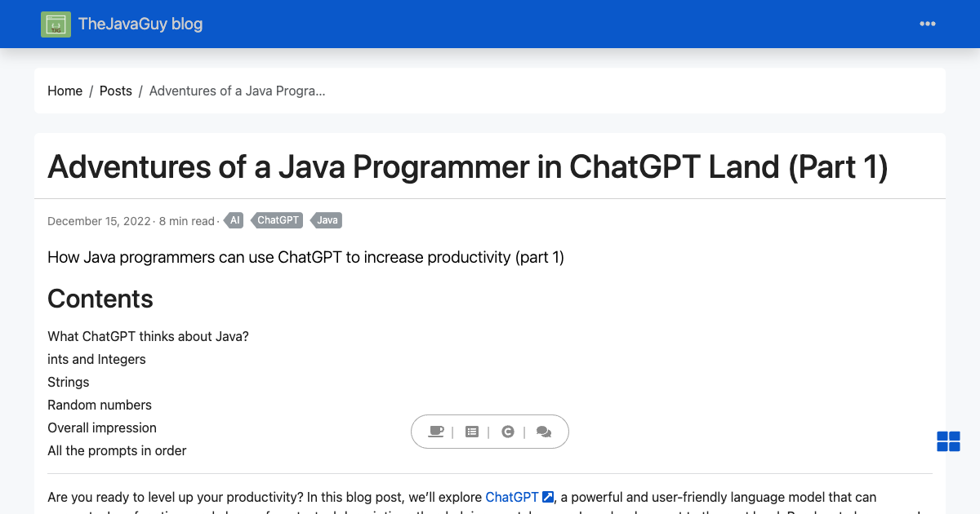Click the 'Adventures of a Java Progra…' breadcrumb
Screen dimensions: 980x514
click(x=238, y=91)
